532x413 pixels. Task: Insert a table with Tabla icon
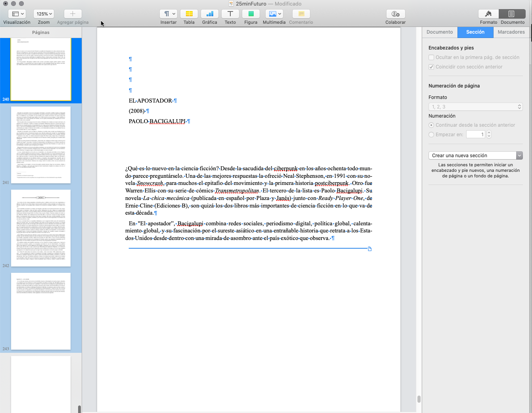189,14
